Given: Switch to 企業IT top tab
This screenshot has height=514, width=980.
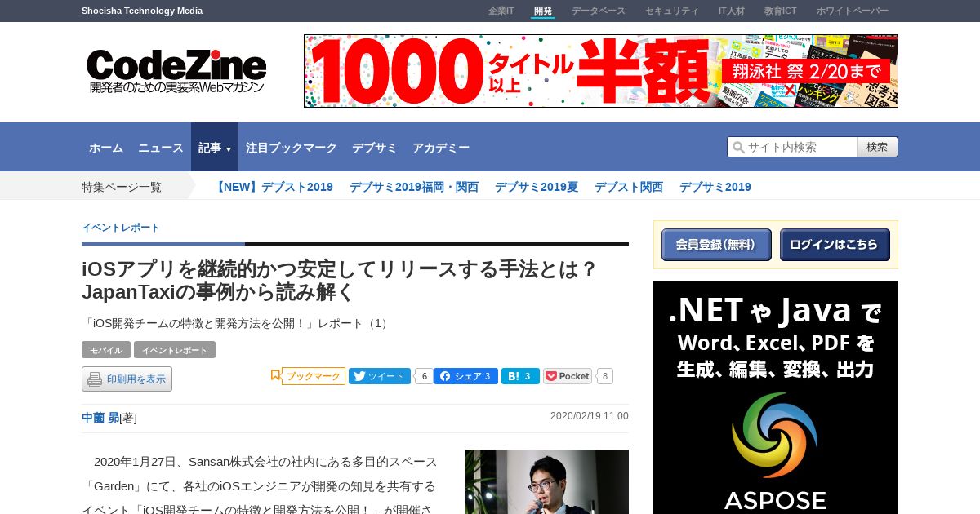Looking at the screenshot, I should tap(501, 11).
